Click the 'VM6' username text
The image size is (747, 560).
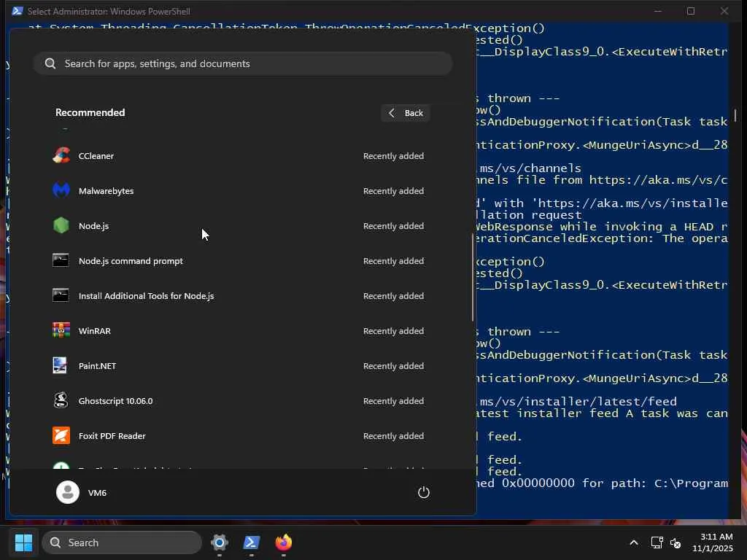click(97, 493)
